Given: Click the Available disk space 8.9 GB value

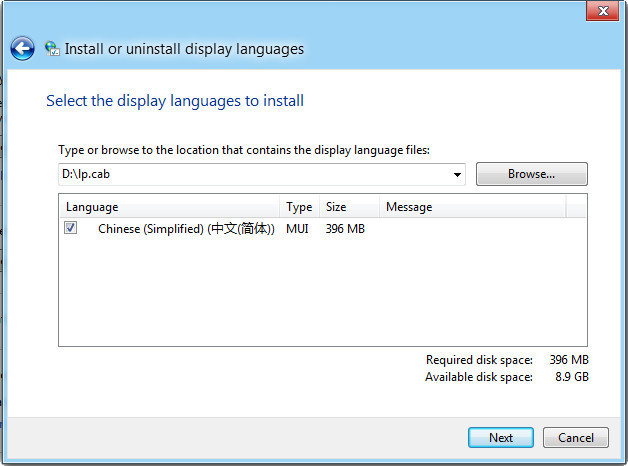Looking at the screenshot, I should click(572, 377).
